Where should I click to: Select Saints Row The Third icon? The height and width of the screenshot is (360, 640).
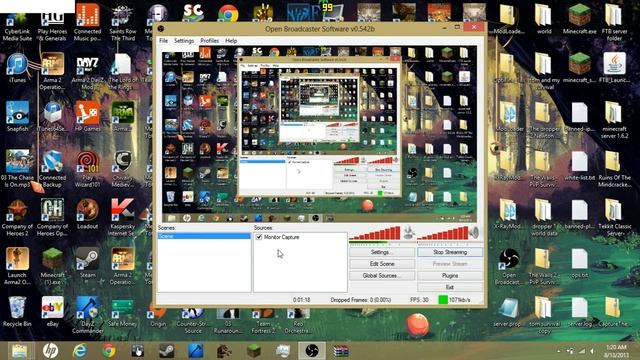pyautogui.click(x=122, y=22)
